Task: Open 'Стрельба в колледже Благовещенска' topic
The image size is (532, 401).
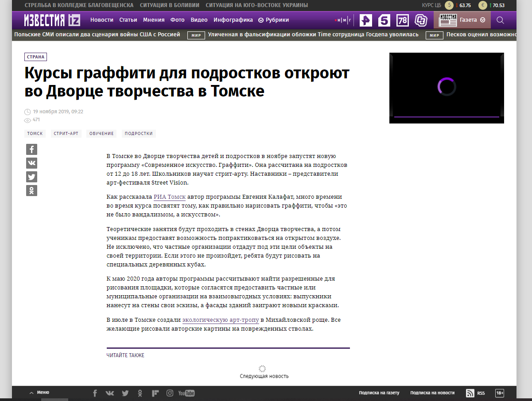Action: (x=79, y=5)
